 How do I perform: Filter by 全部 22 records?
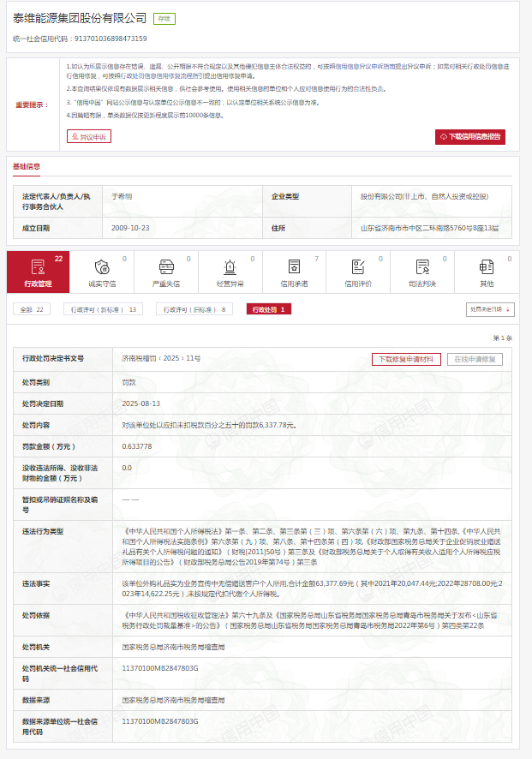(x=32, y=309)
